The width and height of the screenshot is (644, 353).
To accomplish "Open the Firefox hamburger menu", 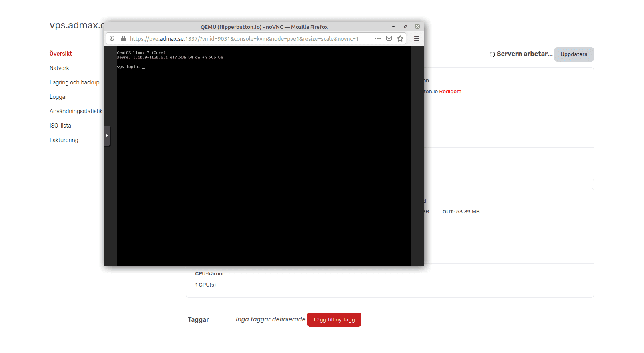I will click(417, 38).
